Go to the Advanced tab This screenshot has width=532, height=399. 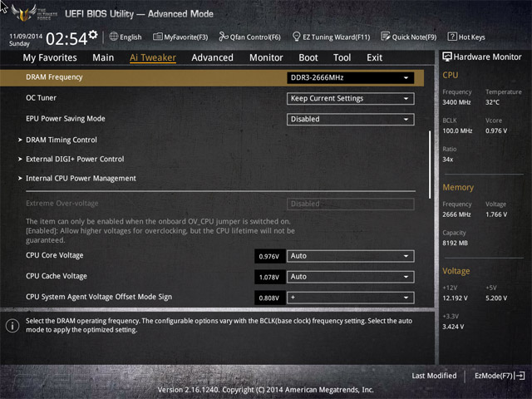(x=213, y=57)
